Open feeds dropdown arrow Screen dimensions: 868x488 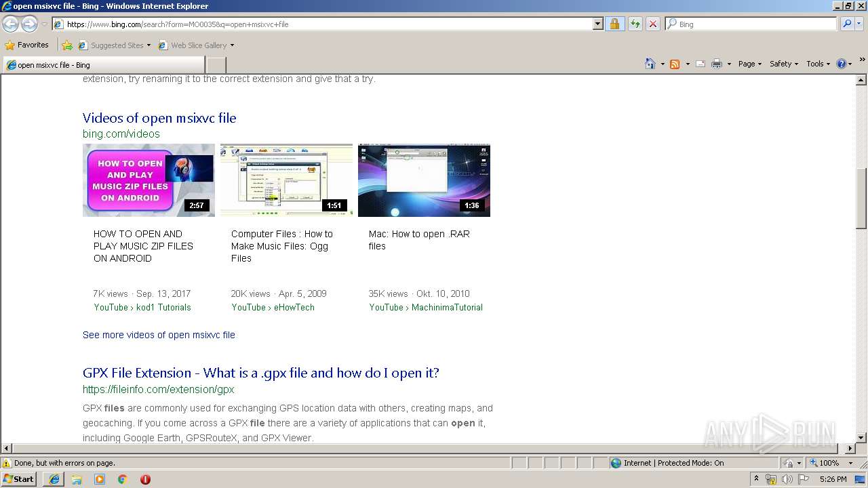[687, 64]
